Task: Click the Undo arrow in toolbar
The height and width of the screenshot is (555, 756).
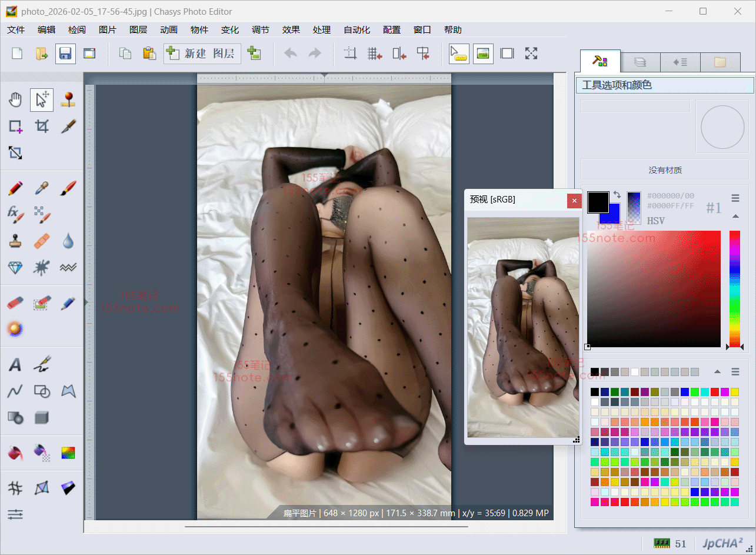Action: point(291,54)
